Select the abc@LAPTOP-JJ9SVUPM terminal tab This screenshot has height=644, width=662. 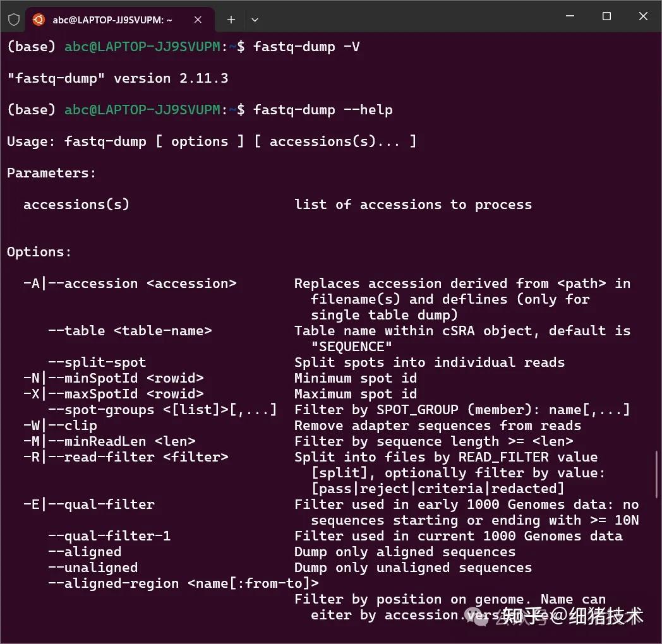pyautogui.click(x=114, y=19)
